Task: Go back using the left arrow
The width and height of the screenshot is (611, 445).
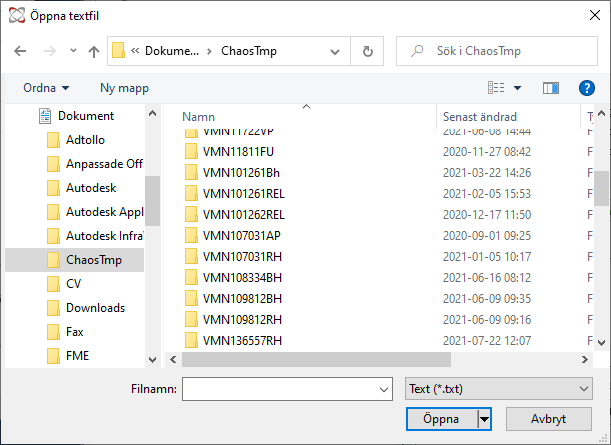Action: (x=20, y=51)
